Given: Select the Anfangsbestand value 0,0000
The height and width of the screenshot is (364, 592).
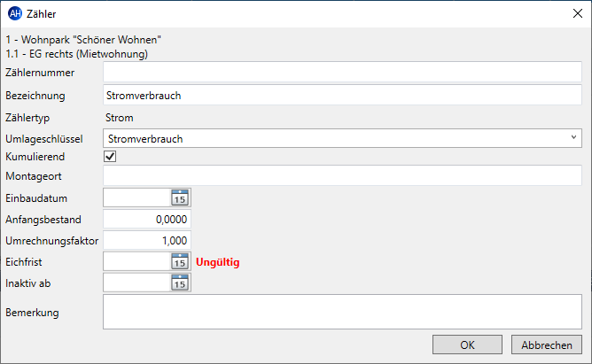Looking at the screenshot, I should [x=147, y=219].
